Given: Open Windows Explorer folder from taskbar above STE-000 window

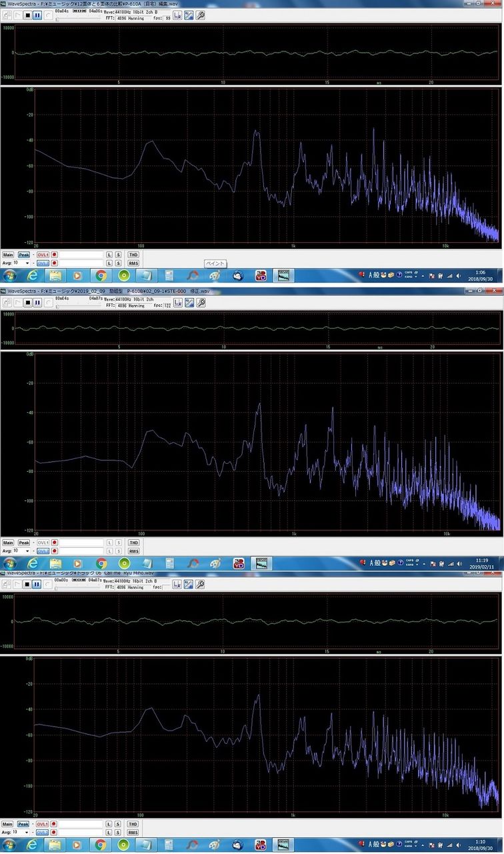Looking at the screenshot, I should click(x=55, y=275).
